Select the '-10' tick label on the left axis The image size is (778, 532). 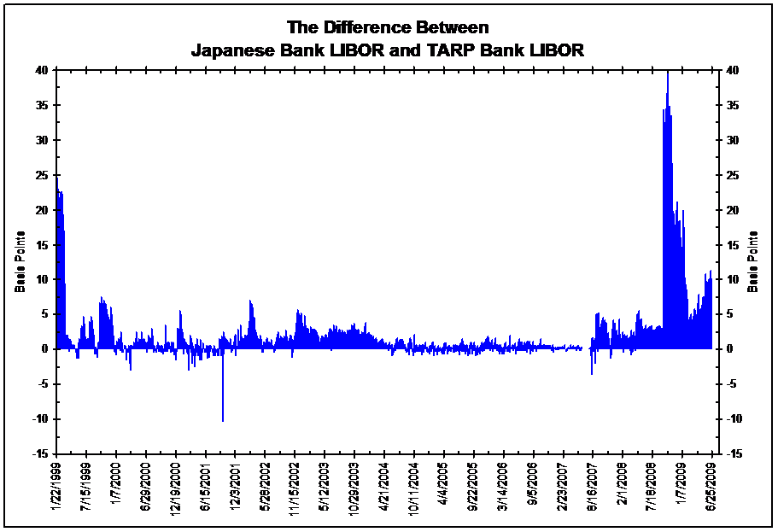pos(41,418)
